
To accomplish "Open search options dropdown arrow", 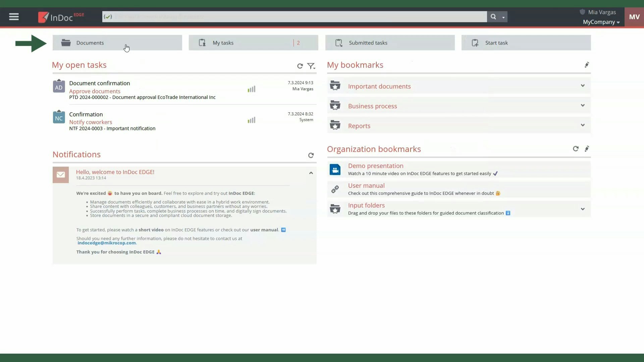I will point(503,17).
